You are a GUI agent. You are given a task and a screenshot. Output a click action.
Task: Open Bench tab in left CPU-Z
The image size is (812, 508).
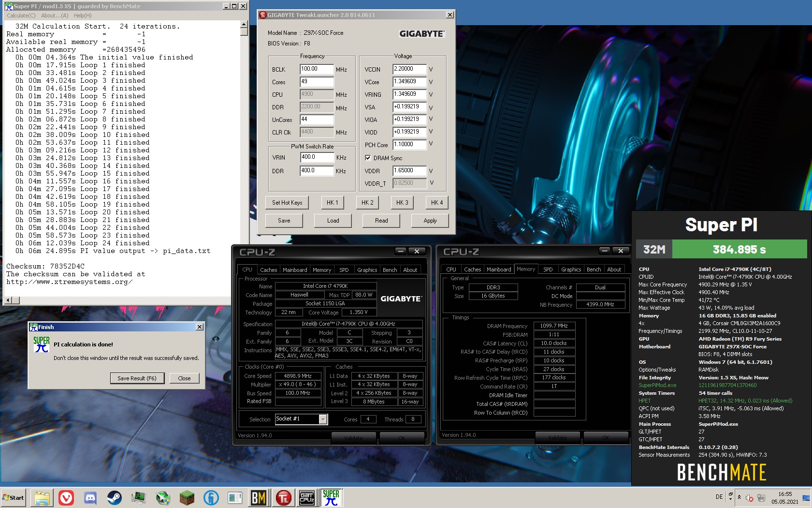pos(390,270)
